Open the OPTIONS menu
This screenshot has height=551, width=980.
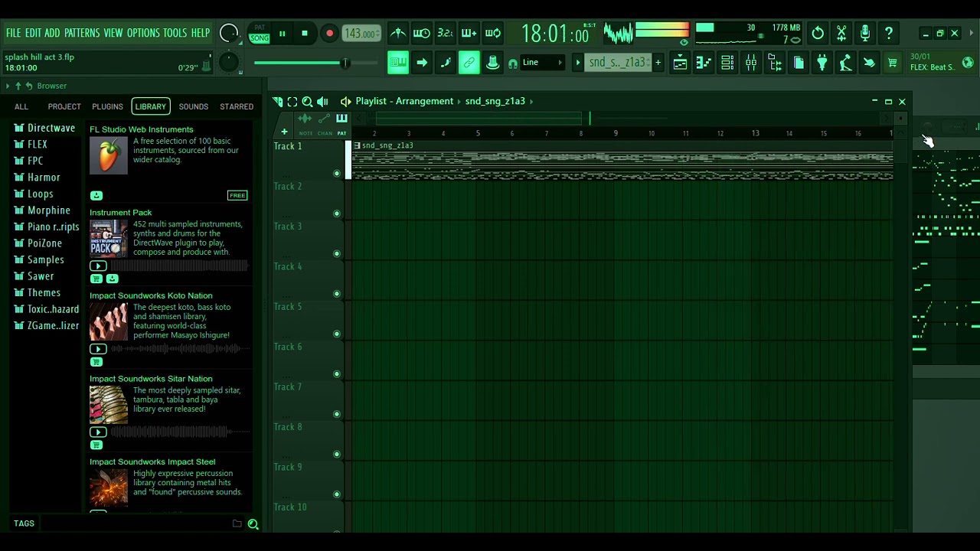click(143, 33)
